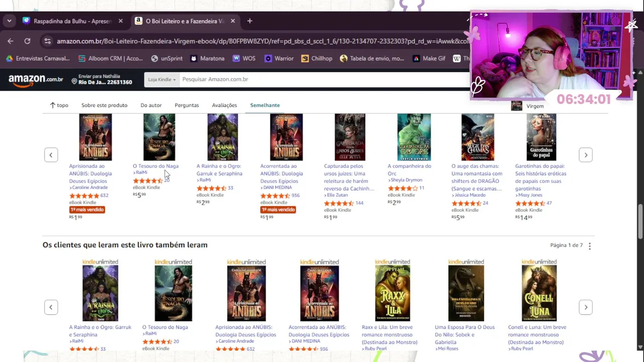Open a new browser tab
This screenshot has height=362, width=644.
click(x=250, y=21)
